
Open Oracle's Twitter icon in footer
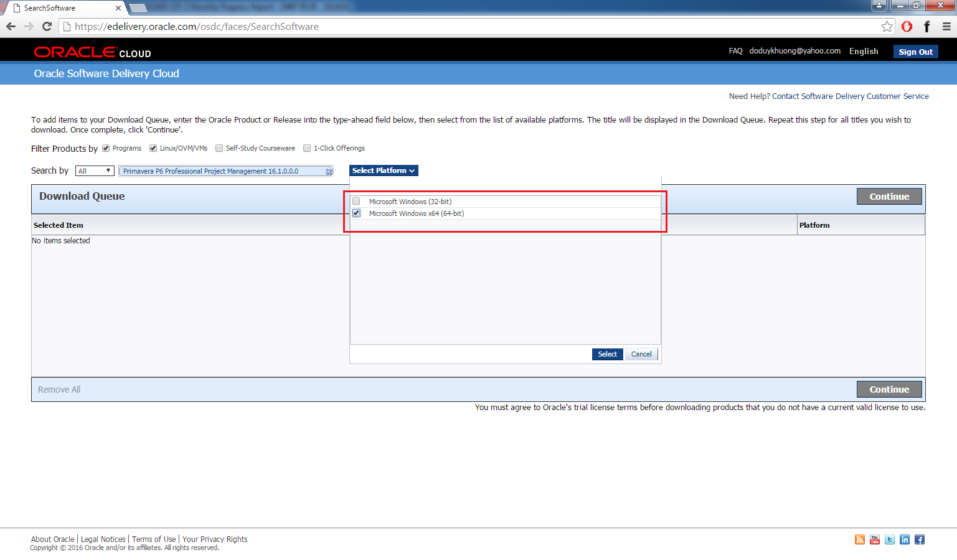890,539
